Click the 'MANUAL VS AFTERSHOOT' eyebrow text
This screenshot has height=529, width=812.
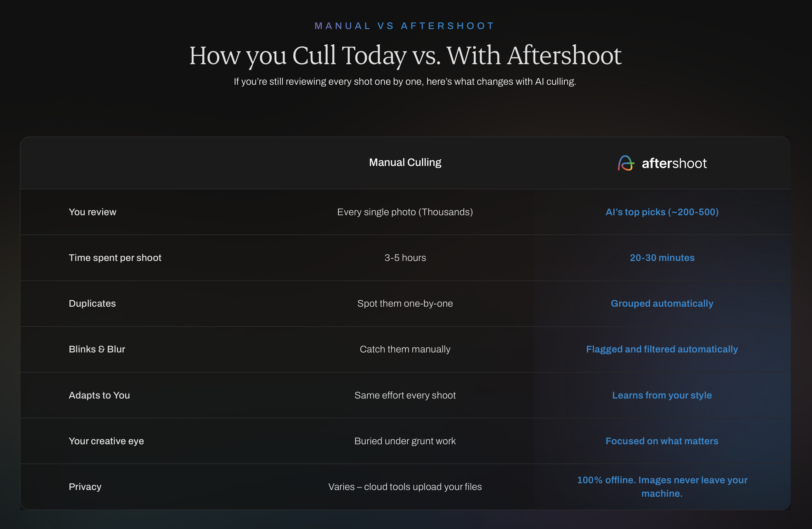click(405, 26)
